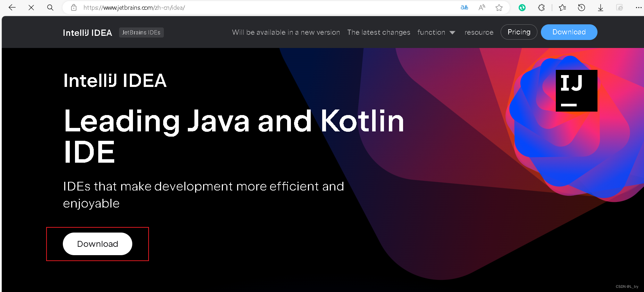
Task: Click the 'Leading Java and Kotlin IDE' headline
Action: pos(234,136)
